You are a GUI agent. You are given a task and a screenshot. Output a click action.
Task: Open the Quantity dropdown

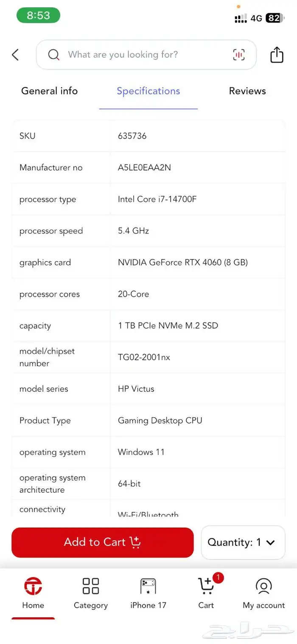[x=243, y=542]
